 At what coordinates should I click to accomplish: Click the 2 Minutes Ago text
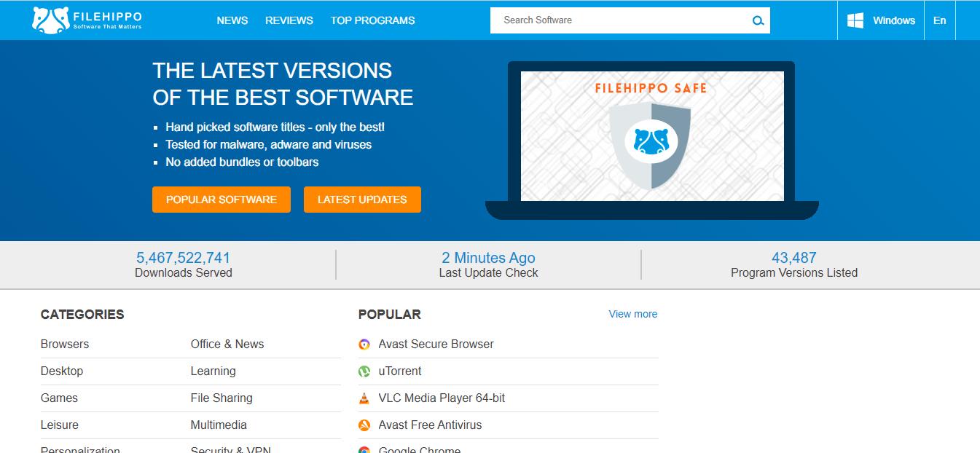[x=488, y=258]
